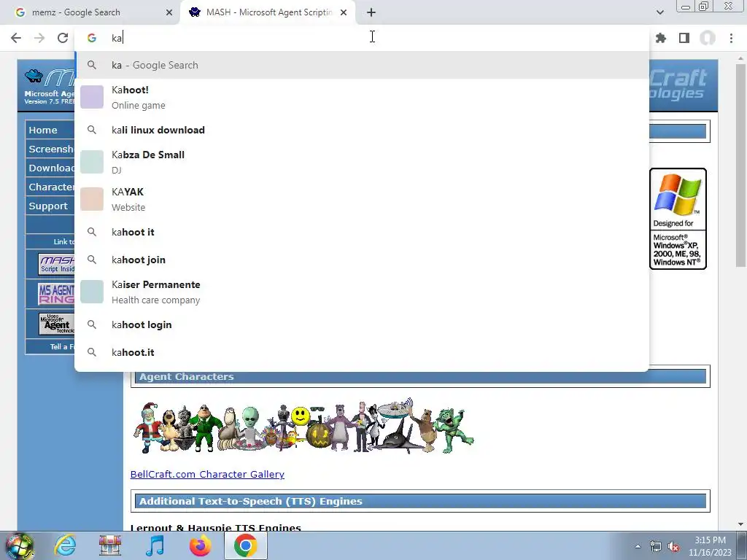Open the shop-style taskbar icon

pos(110,545)
